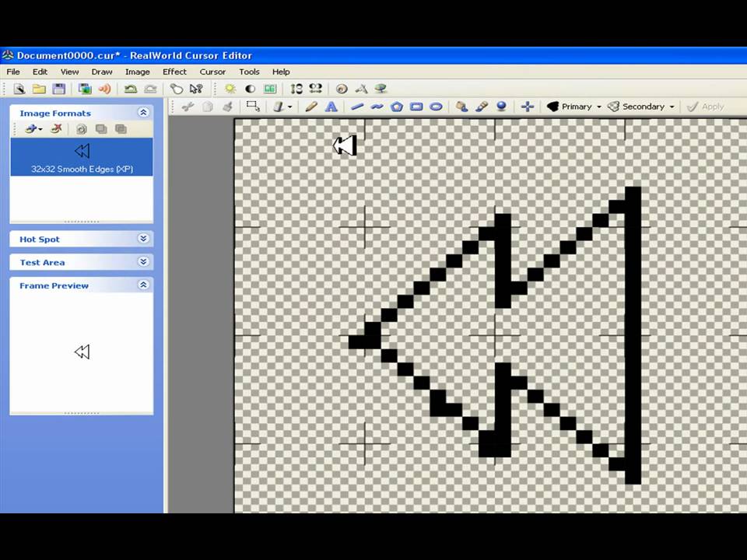This screenshot has width=747, height=560.
Task: Open the add image format dropdown
Action: 40,129
